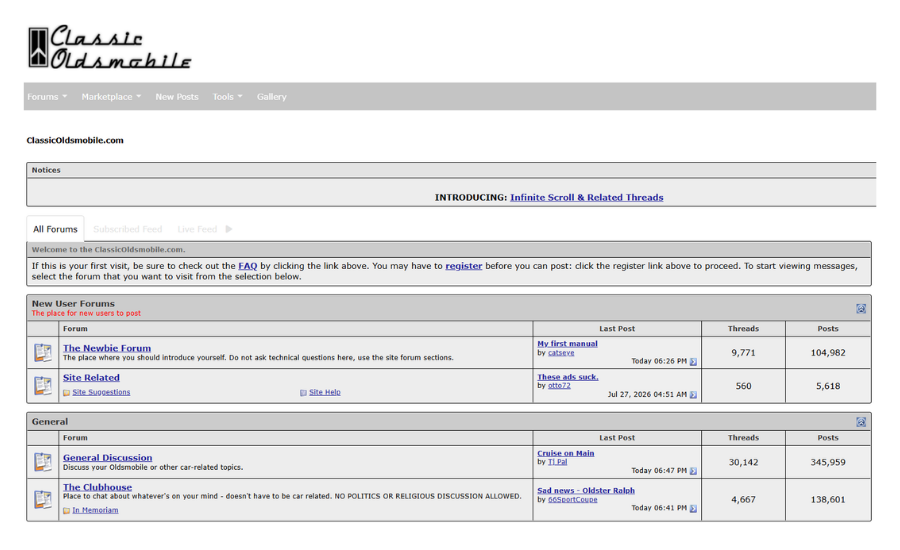Screen dimensions: 900x550
Task: Open the Site Suggestions subforum link
Action: (101, 392)
